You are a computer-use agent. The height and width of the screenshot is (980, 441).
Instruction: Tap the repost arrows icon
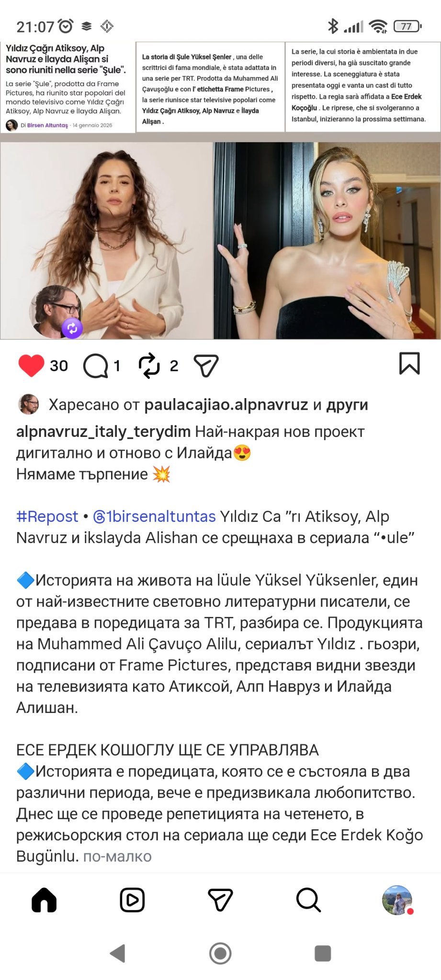tap(149, 366)
